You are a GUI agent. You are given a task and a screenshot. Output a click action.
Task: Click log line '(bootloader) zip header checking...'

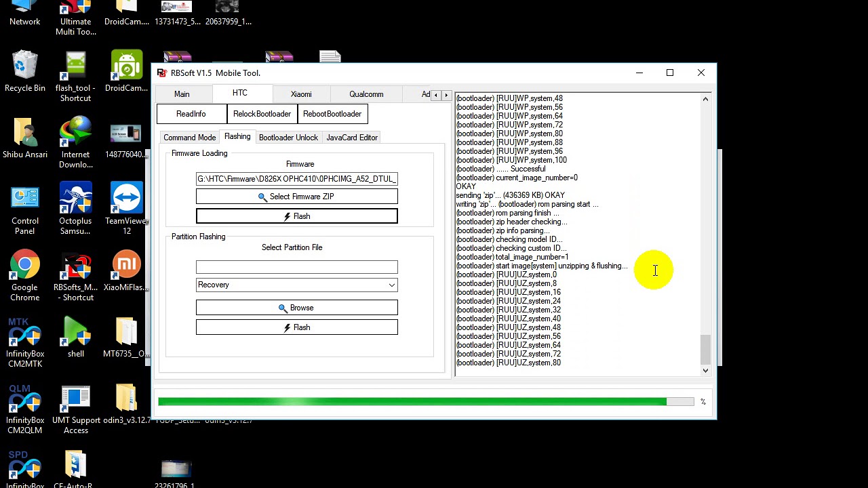pyautogui.click(x=511, y=222)
